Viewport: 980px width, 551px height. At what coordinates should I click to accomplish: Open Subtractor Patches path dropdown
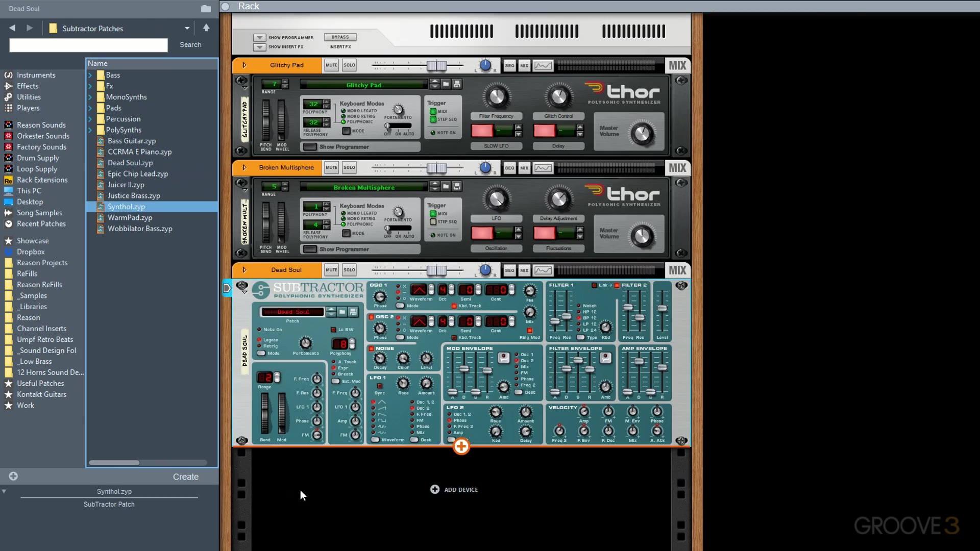click(187, 29)
